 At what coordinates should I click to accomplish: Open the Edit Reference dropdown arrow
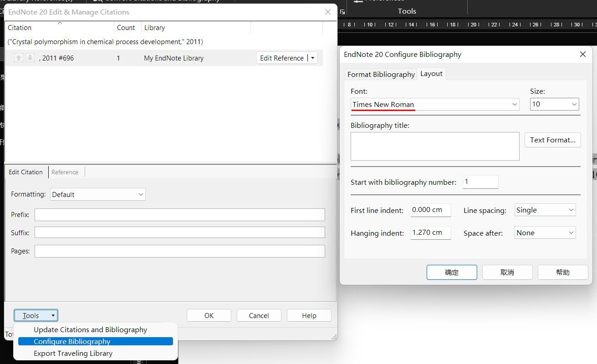[312, 58]
